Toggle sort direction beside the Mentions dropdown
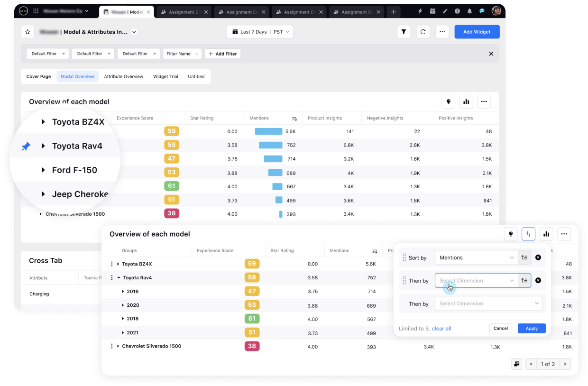Viewport: 588px width, 386px height. point(524,257)
